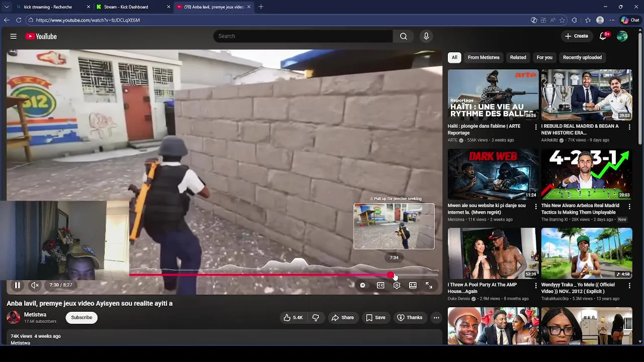Pause the video with the pause button
This screenshot has width=644, height=362.
pyautogui.click(x=17, y=285)
